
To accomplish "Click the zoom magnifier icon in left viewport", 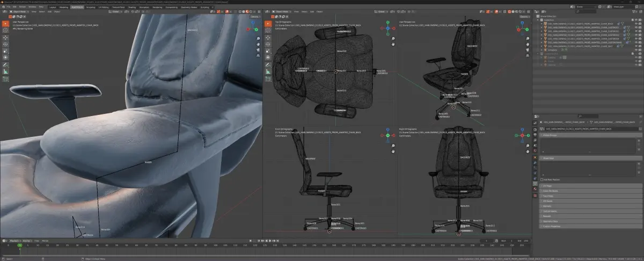I will (x=258, y=39).
